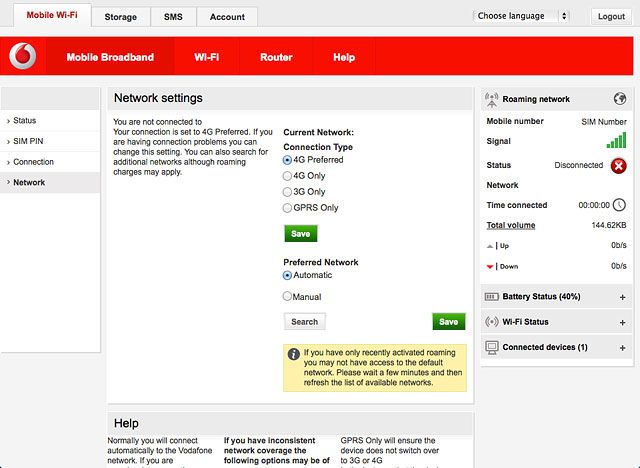Click the 144.62KB total volume value
Viewport: 640px width, 468px height.
click(609, 225)
